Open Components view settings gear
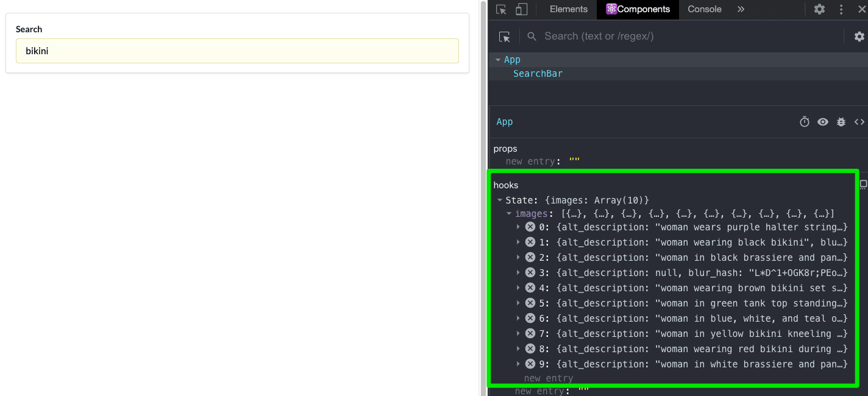This screenshot has height=396, width=868. pyautogui.click(x=859, y=37)
